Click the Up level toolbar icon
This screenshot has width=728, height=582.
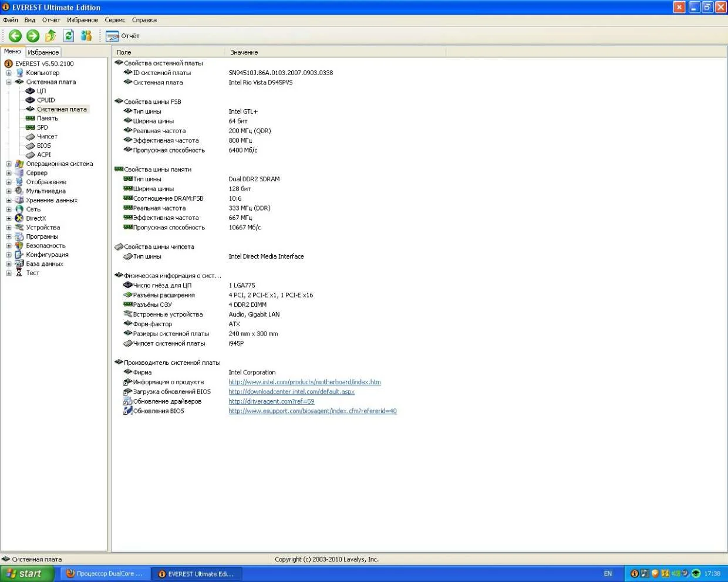pos(50,36)
